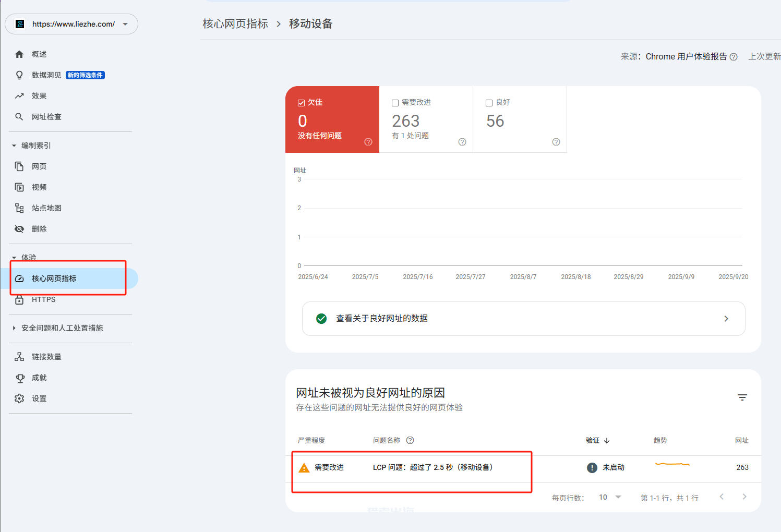The height and width of the screenshot is (532, 781).
Task: Open the HTTPS report
Action: click(x=43, y=299)
